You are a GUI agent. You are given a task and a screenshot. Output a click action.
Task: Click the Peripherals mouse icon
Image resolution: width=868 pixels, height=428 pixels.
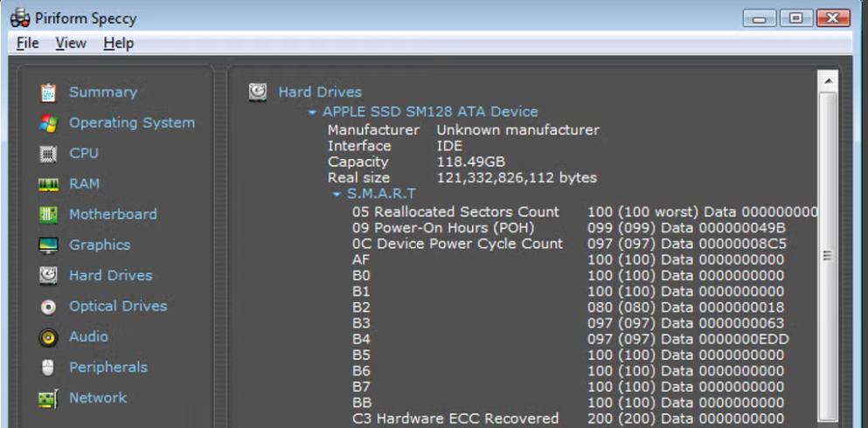point(48,367)
